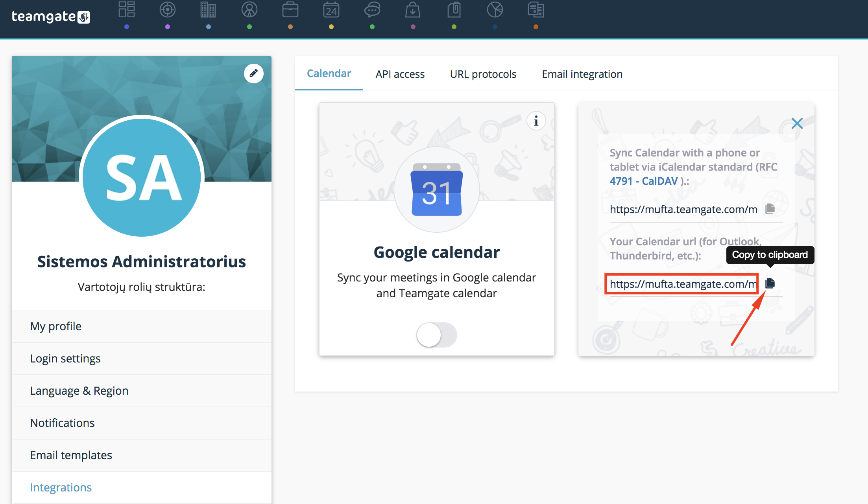Enable the Google calendar sync toggle
Viewport: 868px width, 504px height.
(x=437, y=335)
